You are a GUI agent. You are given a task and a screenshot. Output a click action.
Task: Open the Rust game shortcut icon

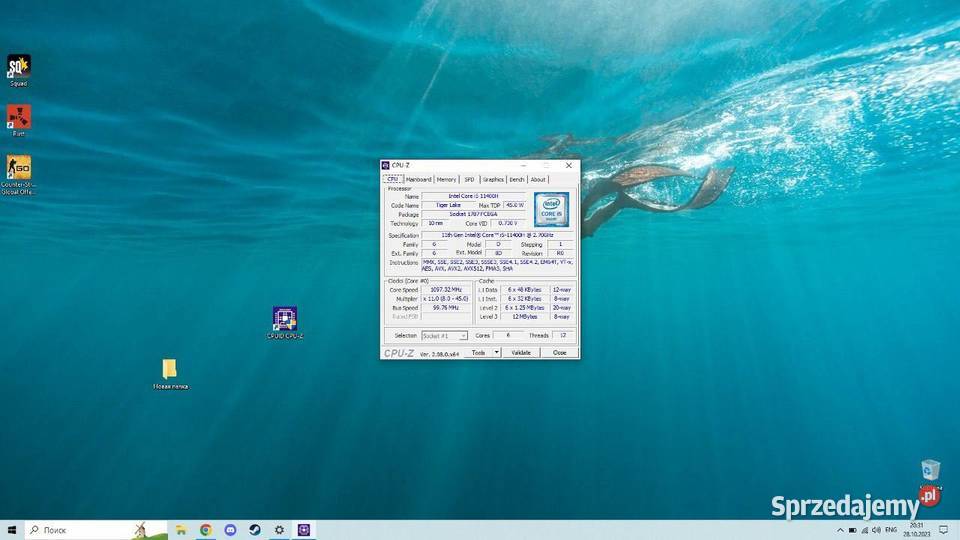pyautogui.click(x=18, y=120)
